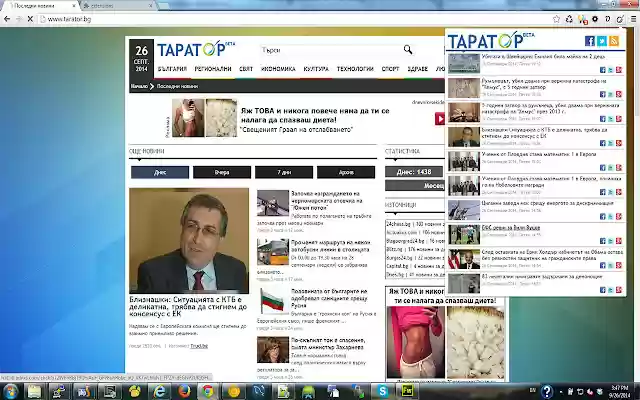The height and width of the screenshot is (400, 640).
Task: Focus the 'Търси' search field
Action: (x=331, y=50)
